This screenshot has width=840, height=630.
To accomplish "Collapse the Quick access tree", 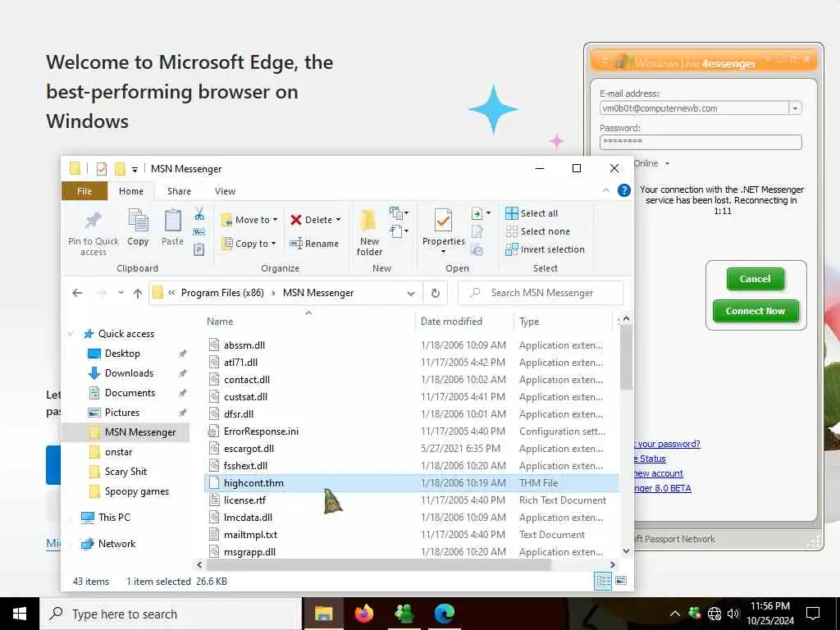I will [x=71, y=334].
